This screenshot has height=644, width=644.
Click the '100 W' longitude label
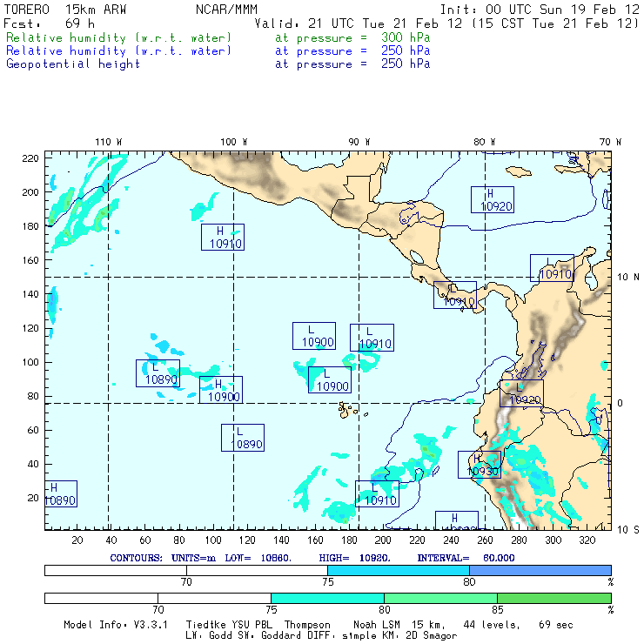[x=234, y=142]
